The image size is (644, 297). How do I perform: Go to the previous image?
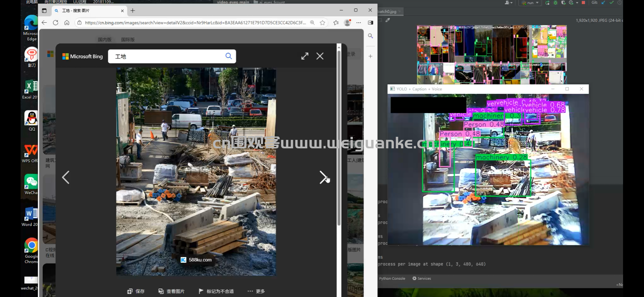pyautogui.click(x=66, y=177)
